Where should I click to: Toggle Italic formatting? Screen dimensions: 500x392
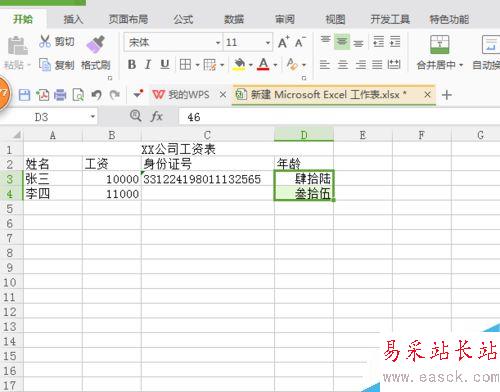click(148, 64)
